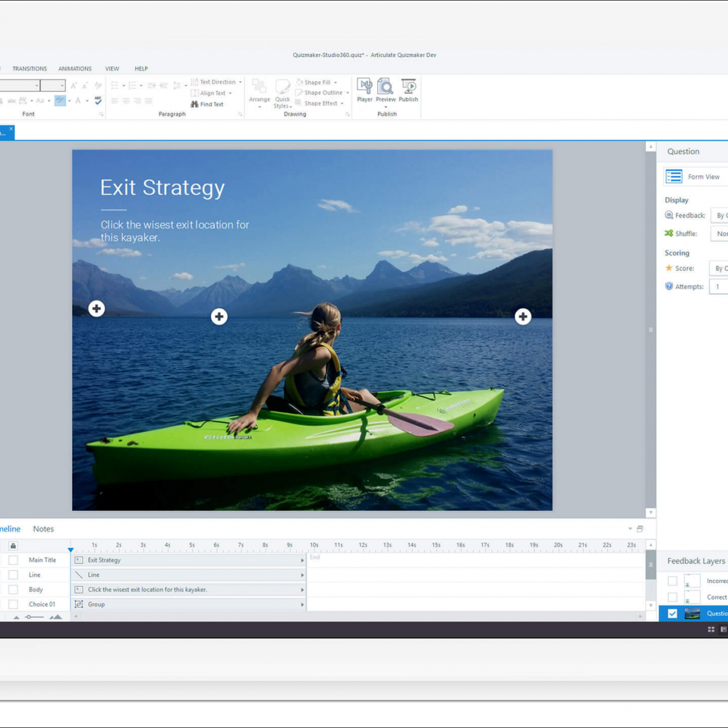Toggle the Choice 01 row checkbox
Image resolution: width=728 pixels, height=728 pixels.
13,604
